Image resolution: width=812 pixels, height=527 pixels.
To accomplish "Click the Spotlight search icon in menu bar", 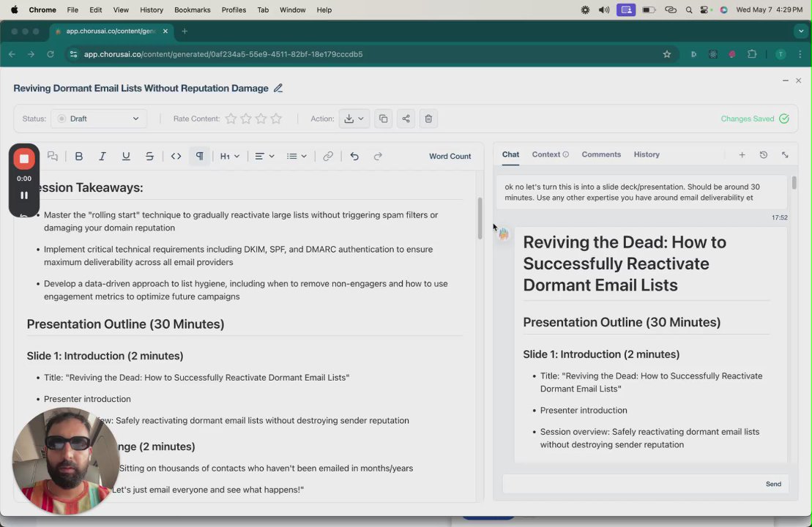I will [x=689, y=10].
